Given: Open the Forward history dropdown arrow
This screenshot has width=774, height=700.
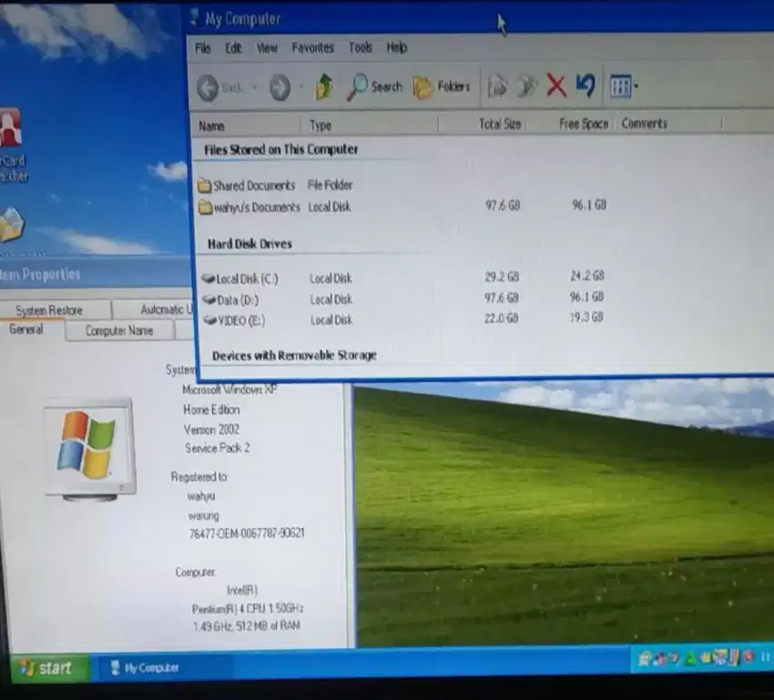Looking at the screenshot, I should point(301,86).
